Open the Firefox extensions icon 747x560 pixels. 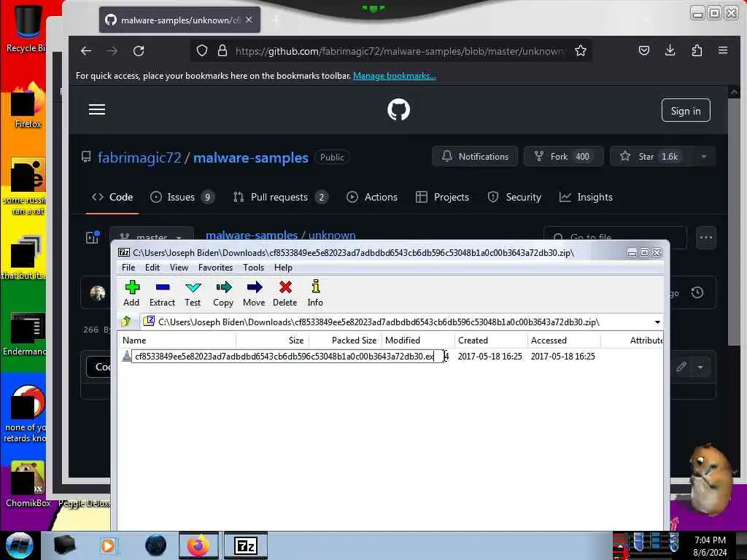697,50
